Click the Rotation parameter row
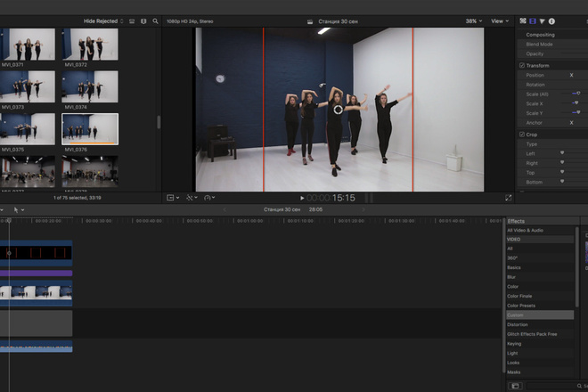 pos(552,85)
